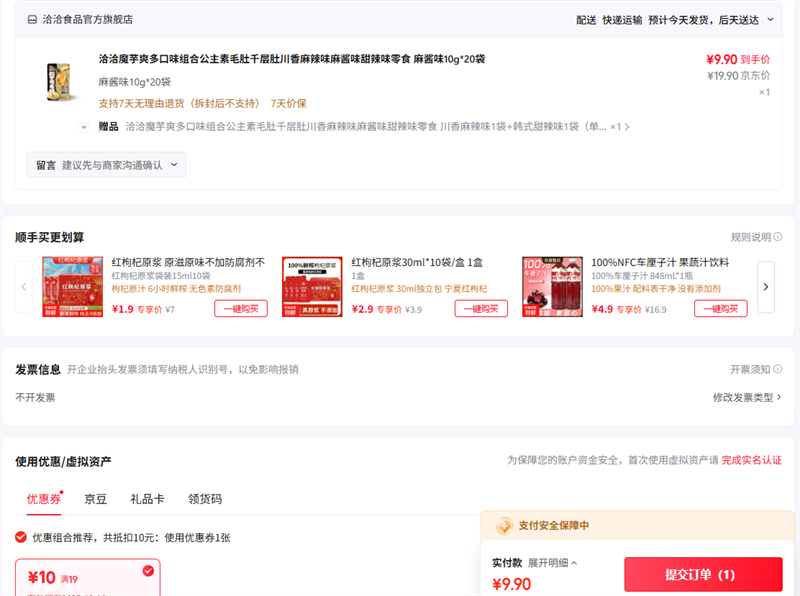800x596 pixels.
Task: Open the 100%NFC车厘子汁 product image
Action: 552,287
